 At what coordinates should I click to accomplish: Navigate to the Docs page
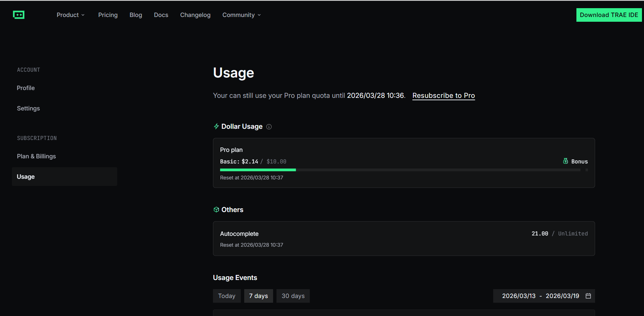point(161,15)
